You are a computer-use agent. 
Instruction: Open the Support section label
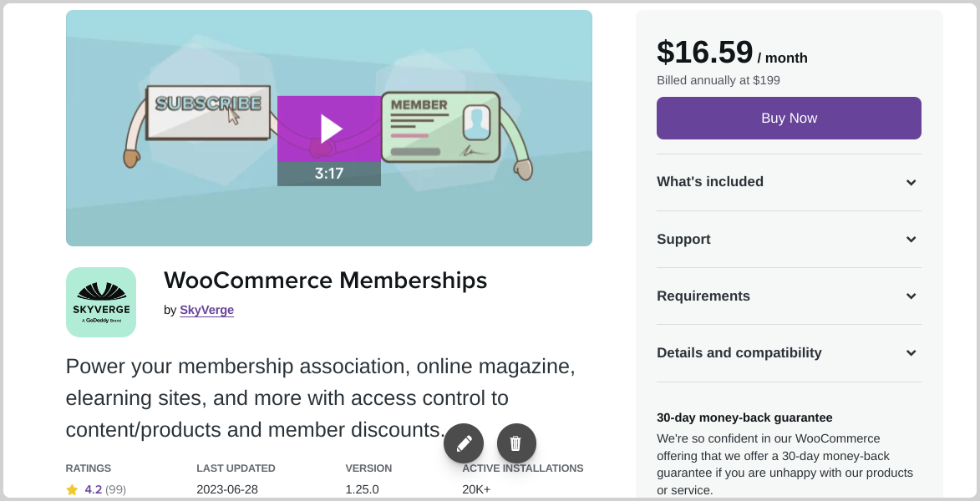tap(683, 240)
